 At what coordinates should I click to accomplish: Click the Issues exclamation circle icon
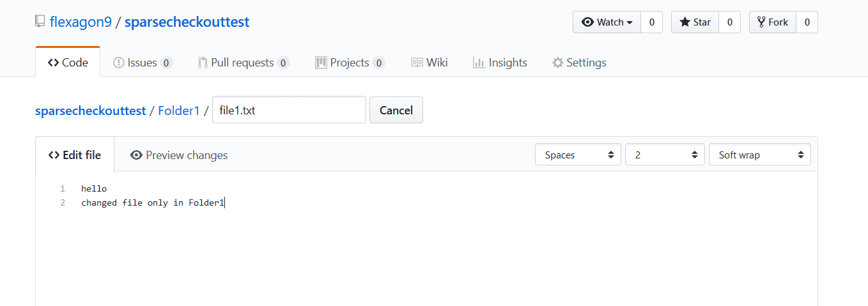click(x=118, y=63)
